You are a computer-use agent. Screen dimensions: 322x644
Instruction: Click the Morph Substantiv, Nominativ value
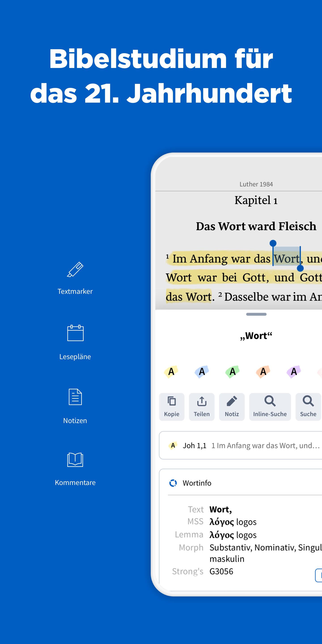pos(266,553)
